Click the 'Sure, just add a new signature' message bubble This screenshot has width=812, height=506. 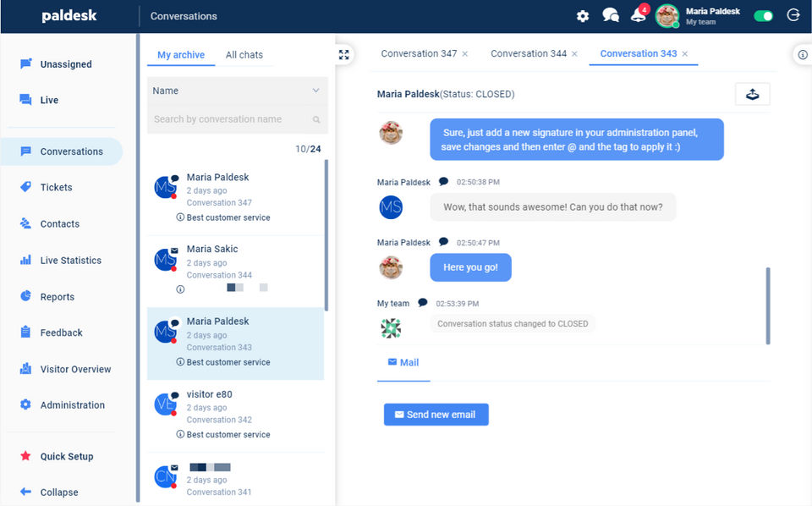pyautogui.click(x=576, y=140)
